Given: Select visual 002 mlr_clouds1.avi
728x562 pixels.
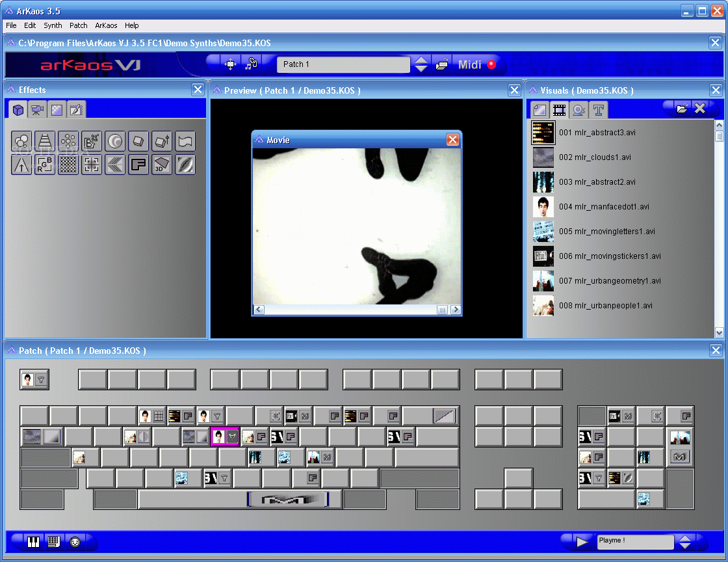Looking at the screenshot, I should [x=622, y=157].
